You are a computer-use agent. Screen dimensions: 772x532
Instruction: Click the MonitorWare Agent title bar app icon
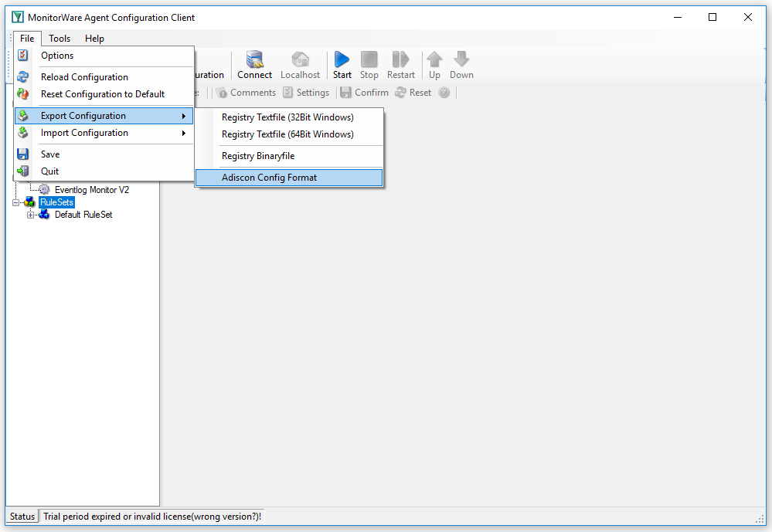point(18,17)
